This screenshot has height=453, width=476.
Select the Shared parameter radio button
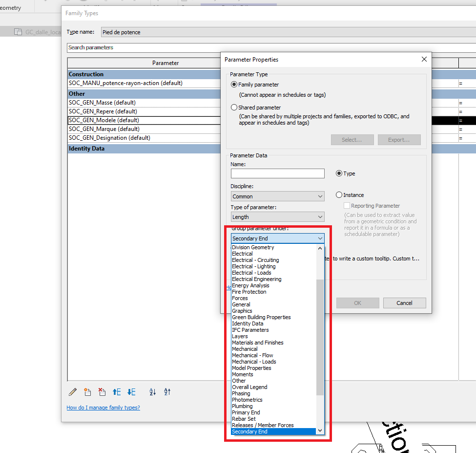point(234,108)
